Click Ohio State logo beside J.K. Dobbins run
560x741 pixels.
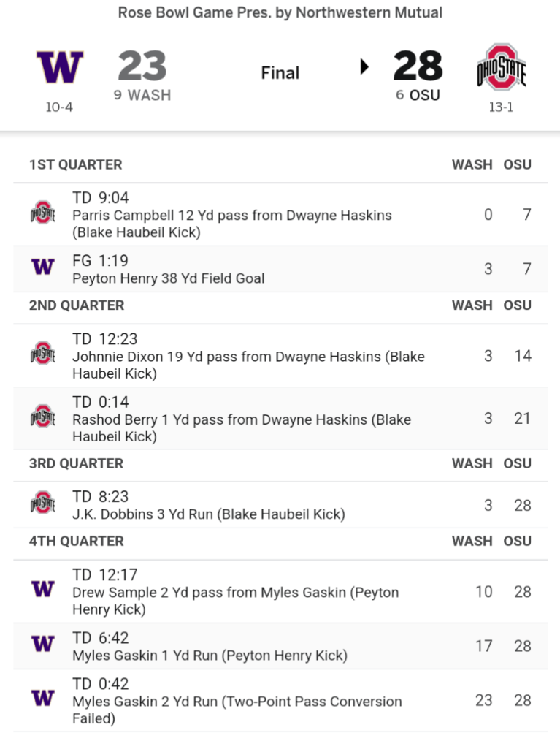tap(42, 504)
